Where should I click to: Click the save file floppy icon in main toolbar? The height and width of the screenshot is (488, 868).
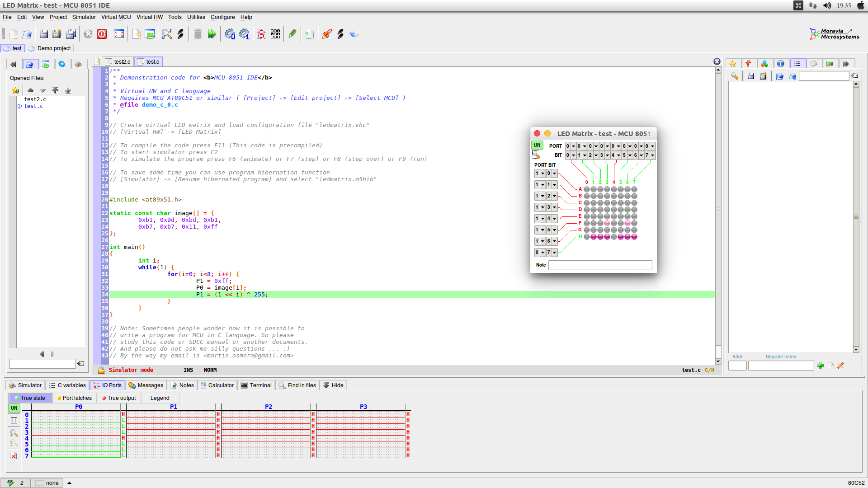click(44, 34)
